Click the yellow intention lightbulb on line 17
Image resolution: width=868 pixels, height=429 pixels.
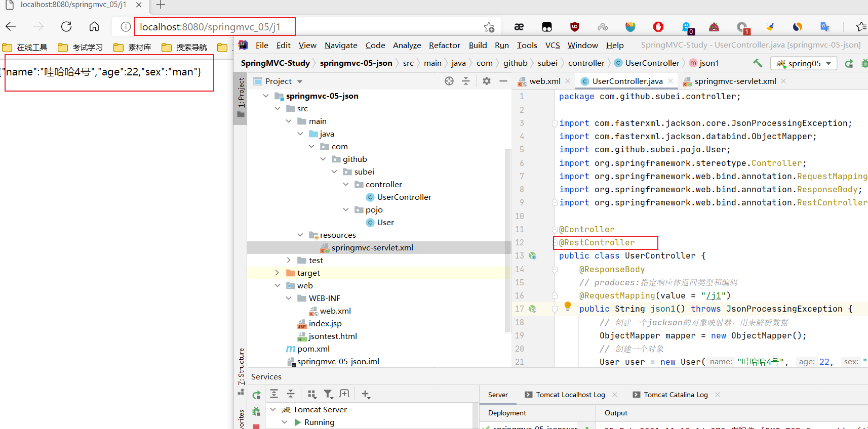pyautogui.click(x=568, y=306)
